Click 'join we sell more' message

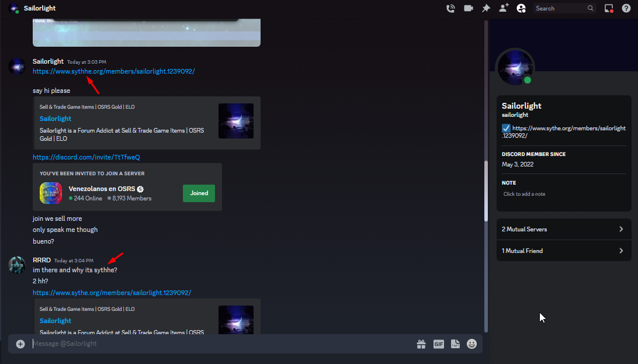[x=57, y=219]
